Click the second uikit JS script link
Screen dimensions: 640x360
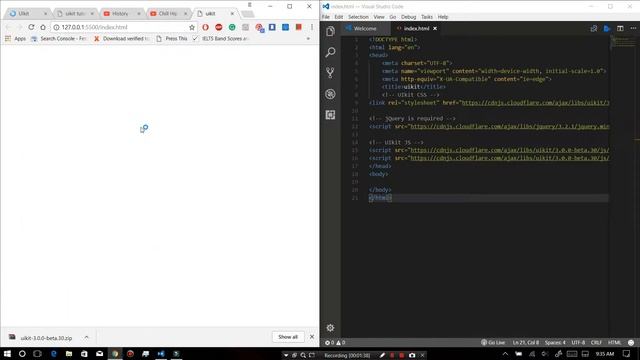coord(509,158)
